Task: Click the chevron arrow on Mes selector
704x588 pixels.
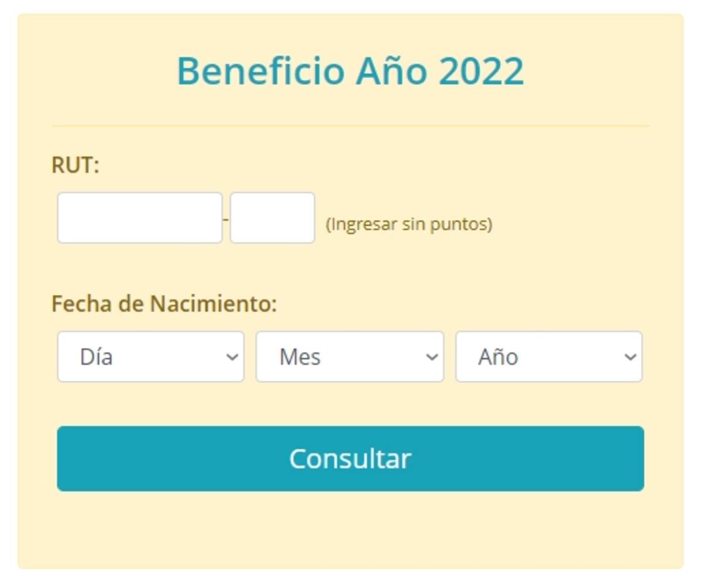Action: pyautogui.click(x=432, y=357)
